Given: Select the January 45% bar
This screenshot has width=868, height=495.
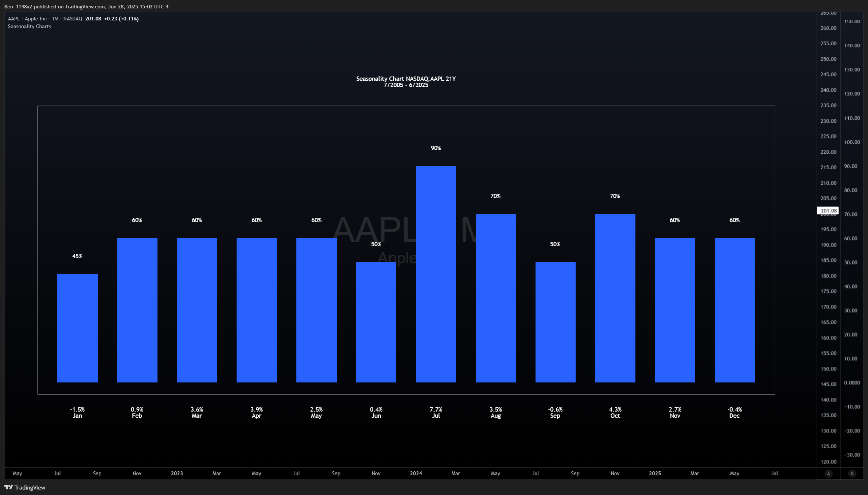Looking at the screenshot, I should (77, 328).
